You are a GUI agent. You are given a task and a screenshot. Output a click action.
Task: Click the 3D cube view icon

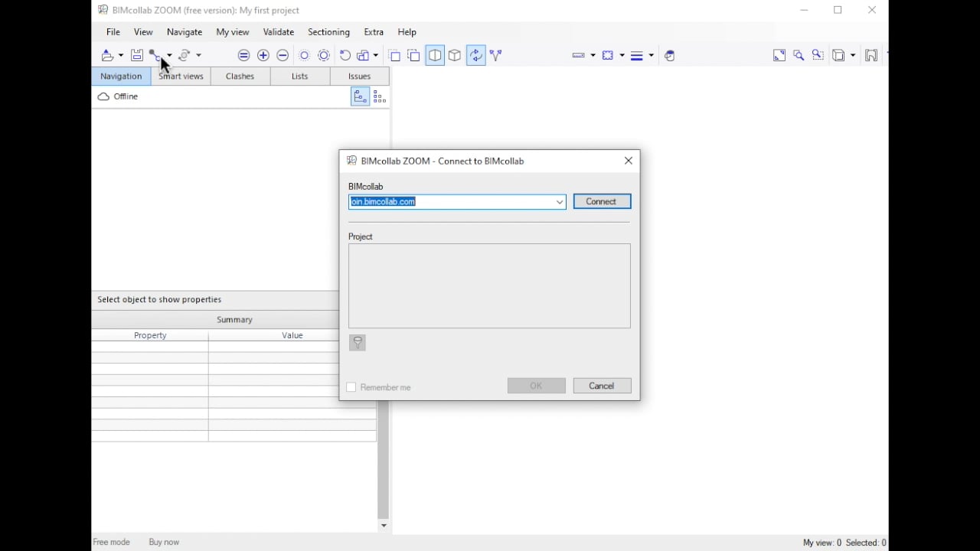click(455, 55)
